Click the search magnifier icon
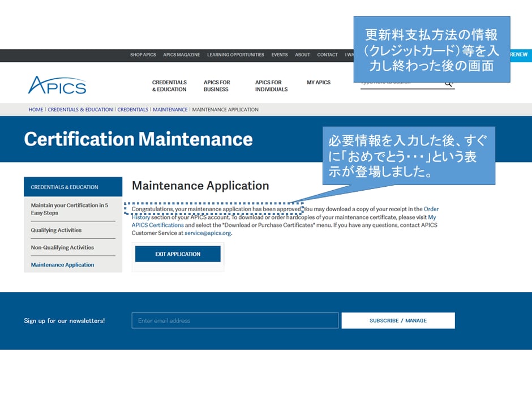The image size is (532, 399). pos(449,83)
